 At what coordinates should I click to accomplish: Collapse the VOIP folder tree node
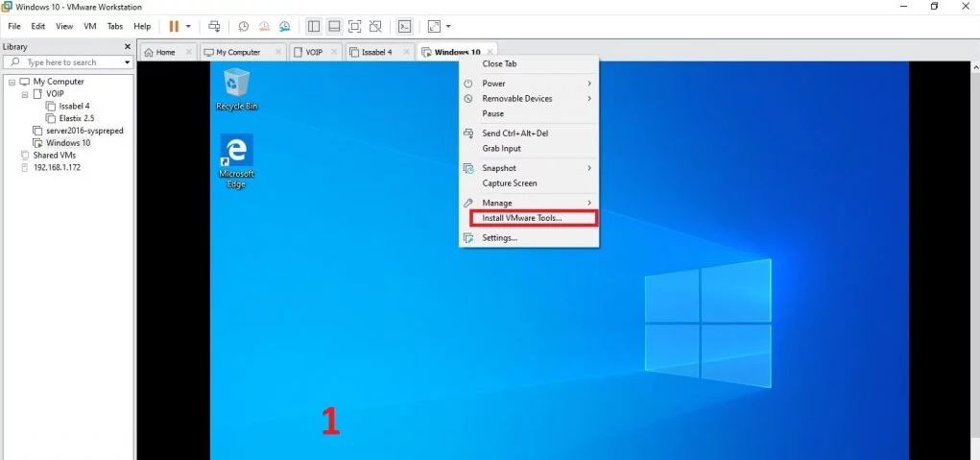[25, 94]
